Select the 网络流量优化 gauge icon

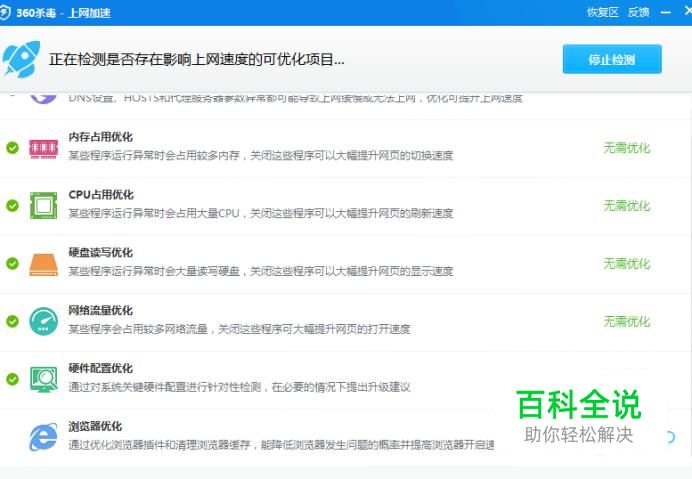tap(43, 321)
